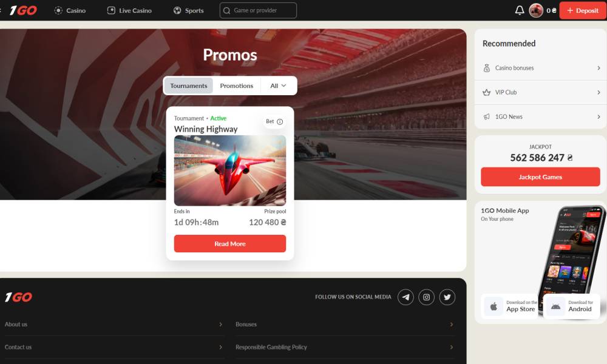This screenshot has height=364, width=607.
Task: Click Read More on Winning Highway
Action: click(230, 244)
